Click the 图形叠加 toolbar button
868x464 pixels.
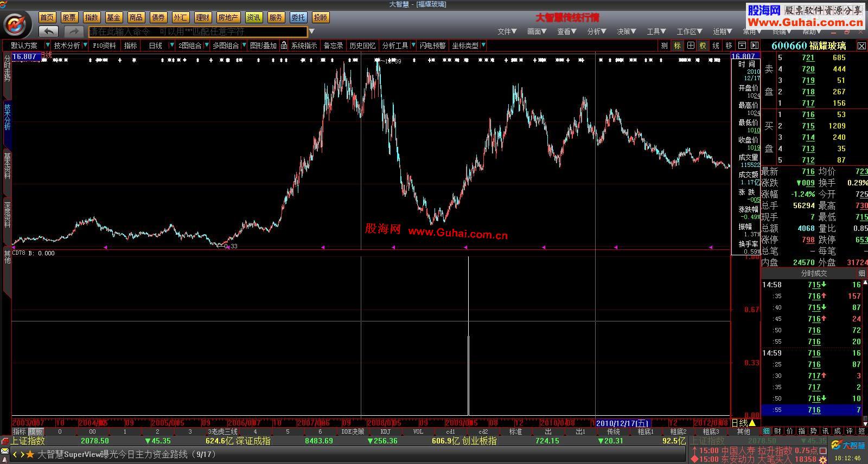[263, 46]
